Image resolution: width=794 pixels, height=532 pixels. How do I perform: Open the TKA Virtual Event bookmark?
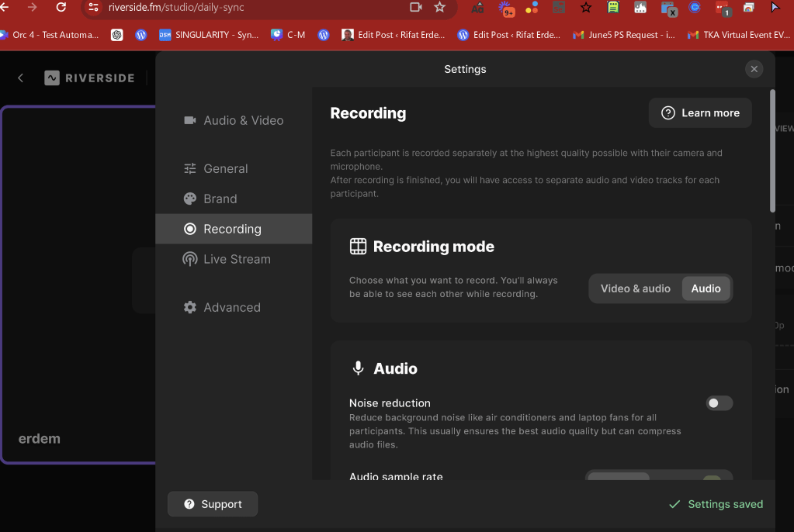[x=740, y=35]
